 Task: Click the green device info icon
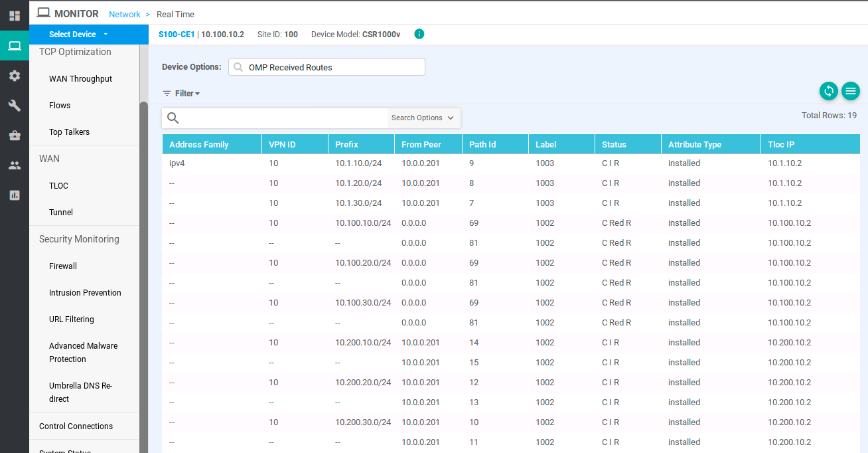[x=419, y=34]
